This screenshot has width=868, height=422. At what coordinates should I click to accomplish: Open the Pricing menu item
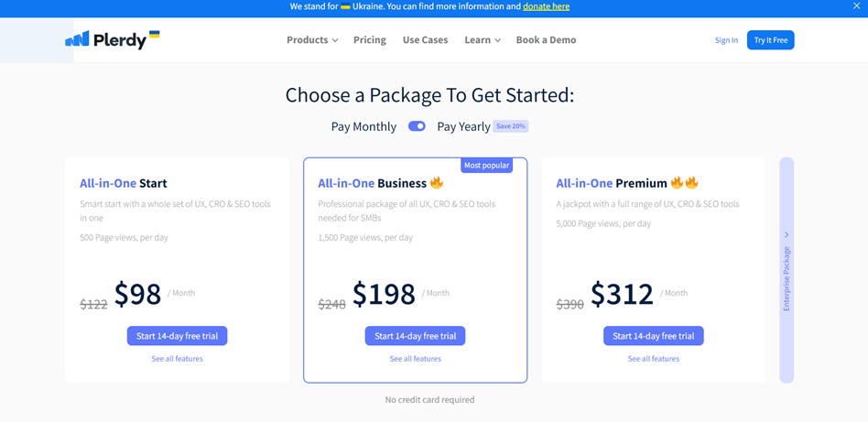(370, 40)
